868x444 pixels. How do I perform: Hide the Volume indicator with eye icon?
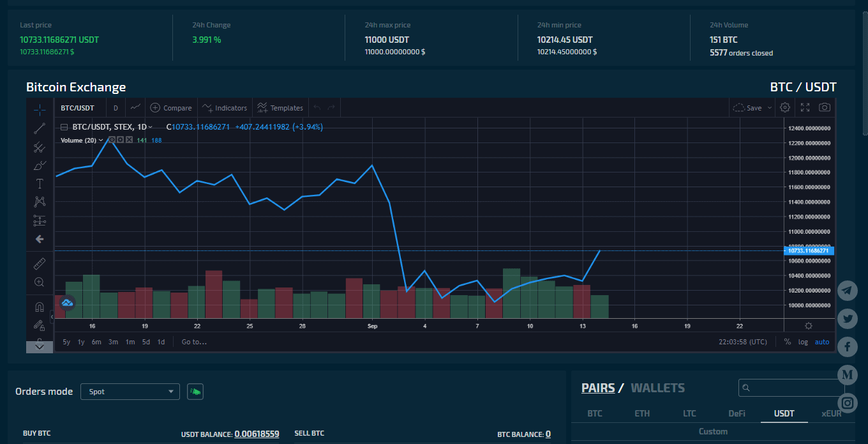112,140
